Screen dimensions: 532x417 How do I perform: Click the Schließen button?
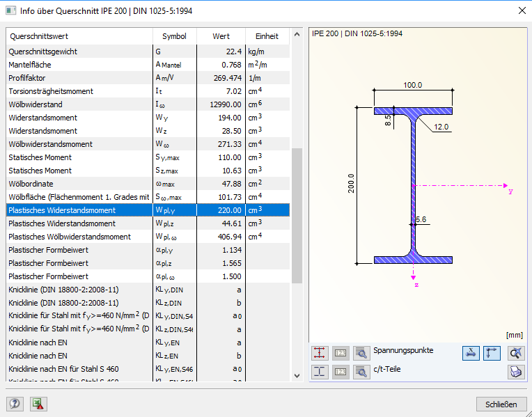coord(501,404)
